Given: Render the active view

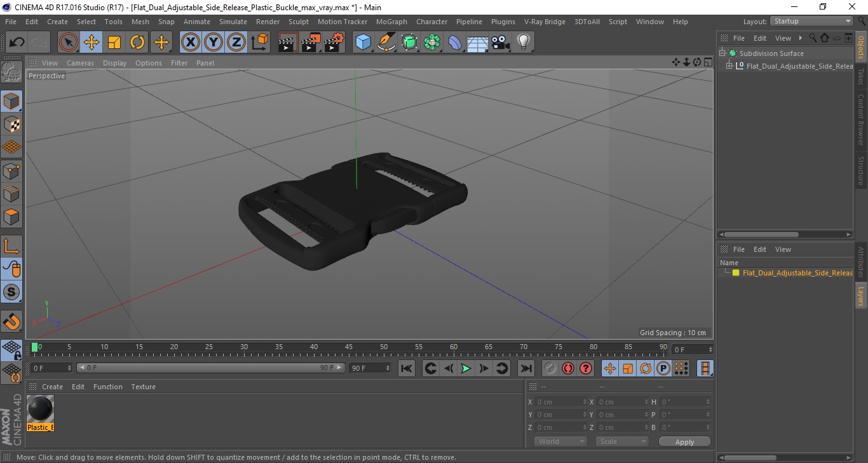Looking at the screenshot, I should pyautogui.click(x=288, y=43).
